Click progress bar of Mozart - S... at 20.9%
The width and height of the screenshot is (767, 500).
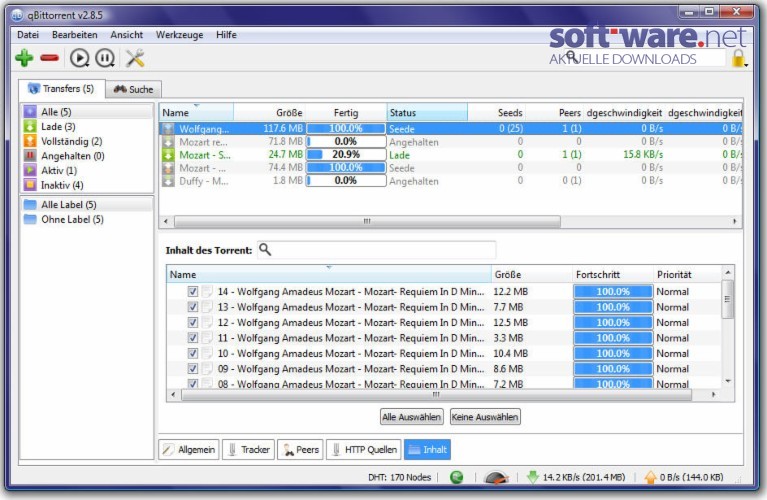[x=346, y=155]
